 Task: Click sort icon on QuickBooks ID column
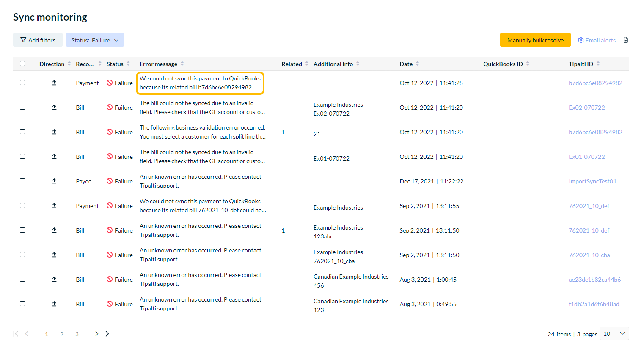[528, 64]
